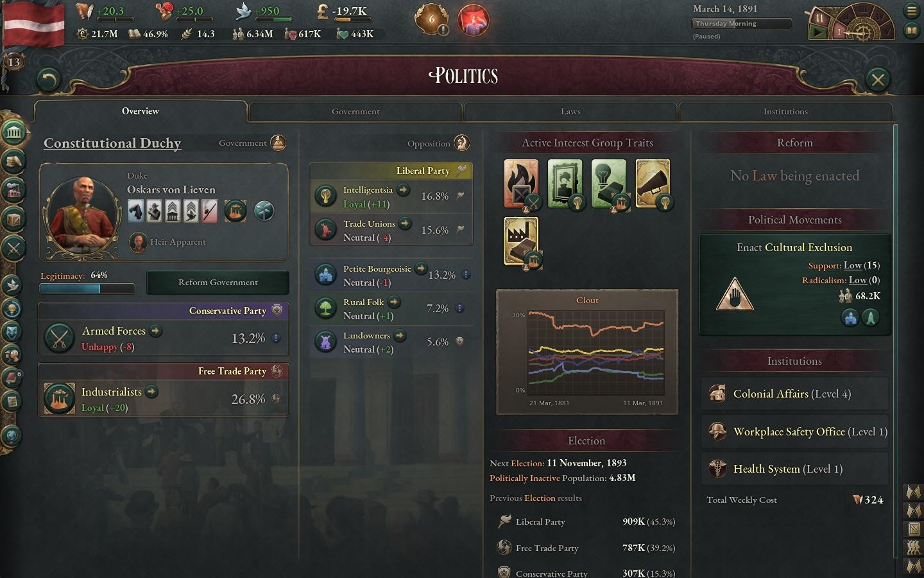Viewport: 924px width, 578px height.
Task: Open the Industrialists interest group icon
Action: [59, 399]
